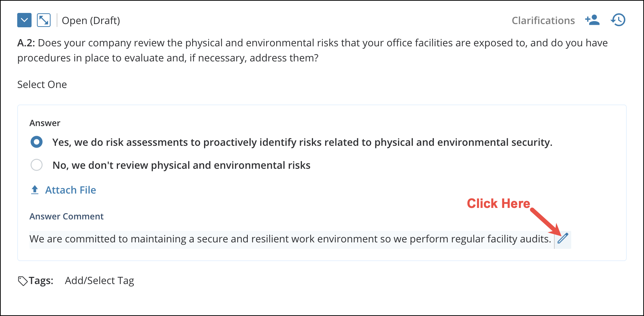Click the answer comment text field
Screen dimensions: 644x316
click(290, 239)
